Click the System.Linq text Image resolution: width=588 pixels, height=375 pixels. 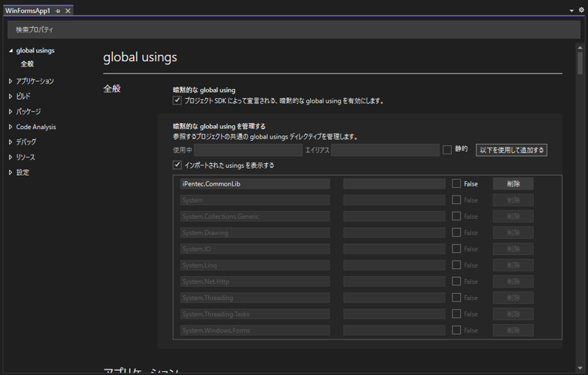click(200, 265)
